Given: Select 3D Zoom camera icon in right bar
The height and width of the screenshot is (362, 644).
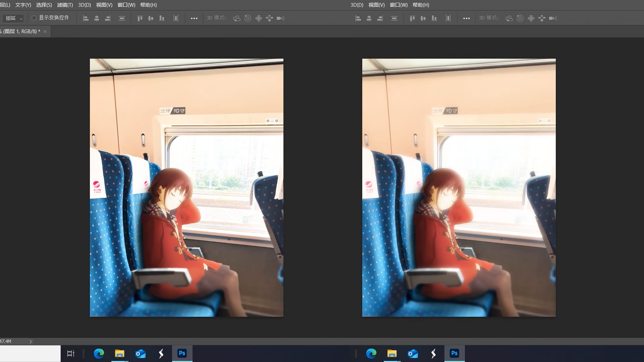Looking at the screenshot, I should pos(553,18).
